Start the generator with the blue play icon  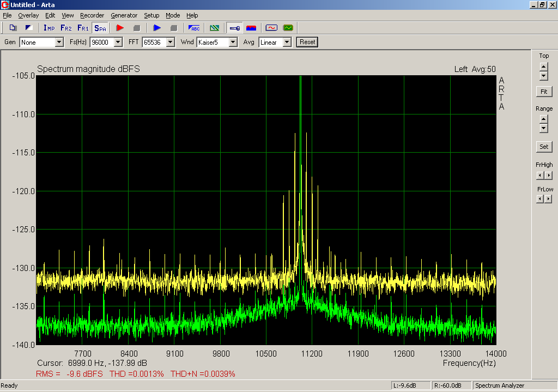coord(157,28)
